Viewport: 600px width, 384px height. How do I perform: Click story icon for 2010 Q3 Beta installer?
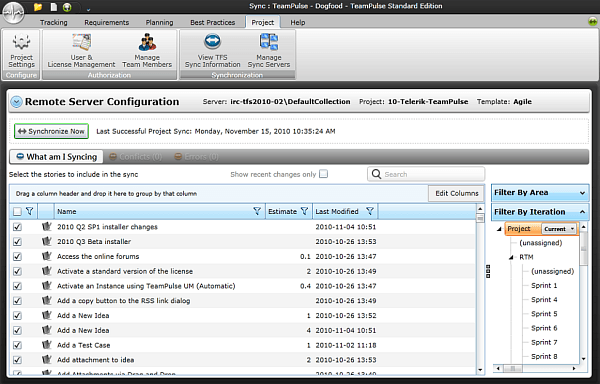point(46,241)
